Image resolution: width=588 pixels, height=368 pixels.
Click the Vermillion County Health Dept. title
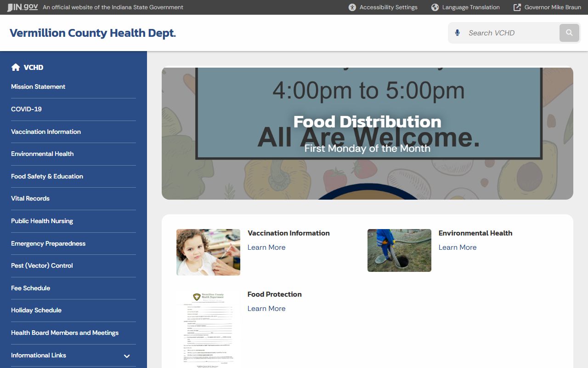coord(93,33)
